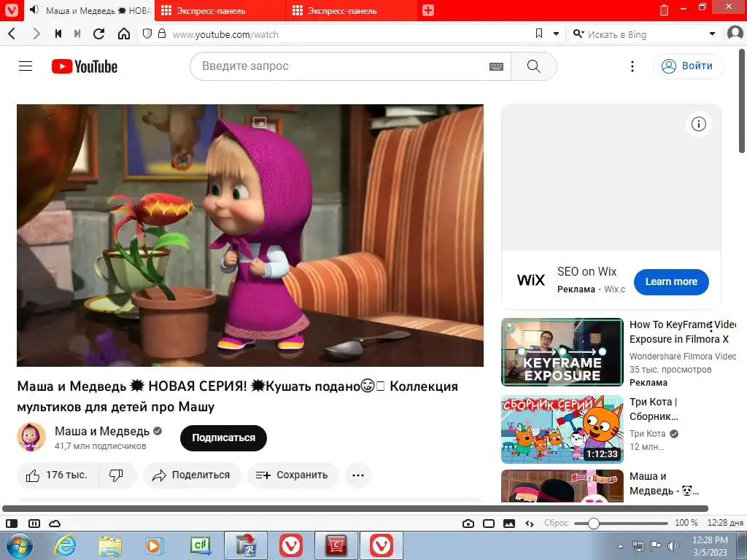
Task: Toggle tab tiling in status bar
Action: tap(34, 524)
